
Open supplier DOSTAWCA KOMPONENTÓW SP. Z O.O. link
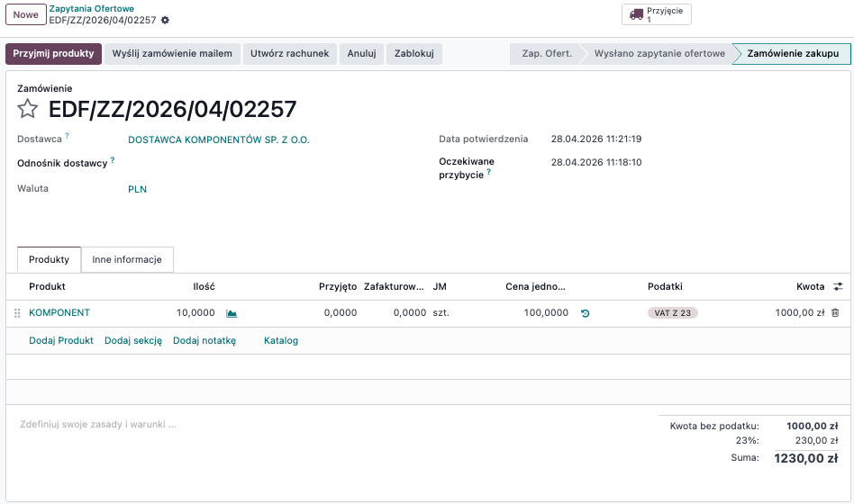tap(219, 139)
